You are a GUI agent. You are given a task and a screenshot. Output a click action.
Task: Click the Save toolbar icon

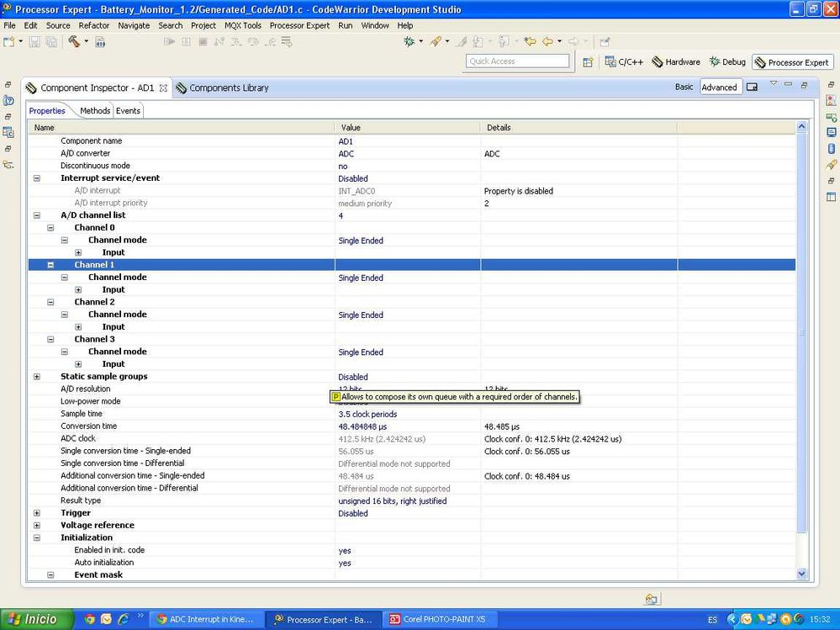pyautogui.click(x=34, y=41)
